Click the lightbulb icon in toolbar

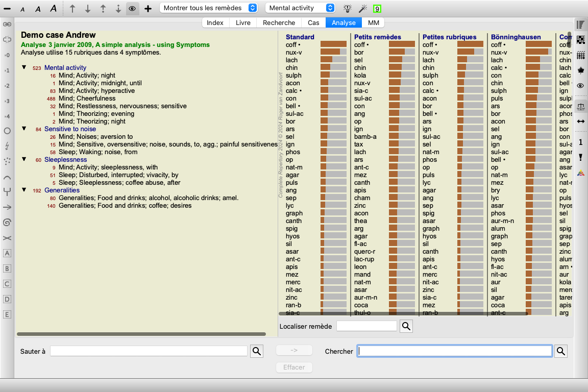[x=348, y=8]
